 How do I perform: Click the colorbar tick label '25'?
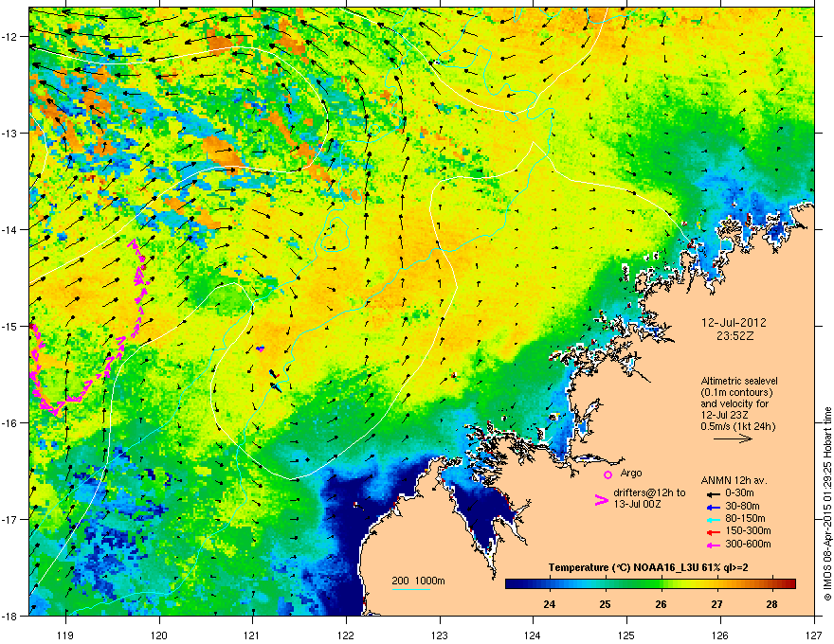click(606, 604)
